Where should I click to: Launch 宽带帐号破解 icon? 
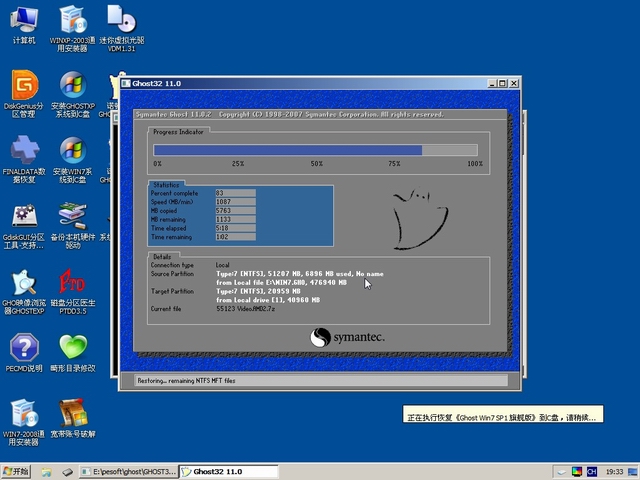click(x=73, y=418)
